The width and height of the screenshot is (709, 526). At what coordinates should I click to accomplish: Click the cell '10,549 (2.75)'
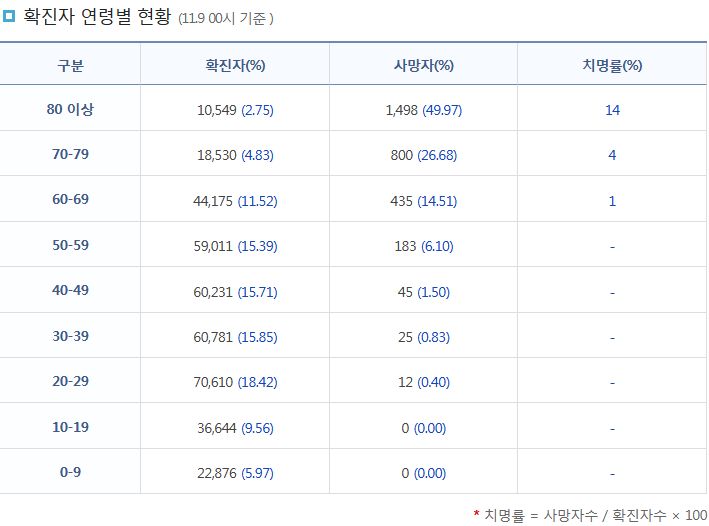[x=235, y=110]
